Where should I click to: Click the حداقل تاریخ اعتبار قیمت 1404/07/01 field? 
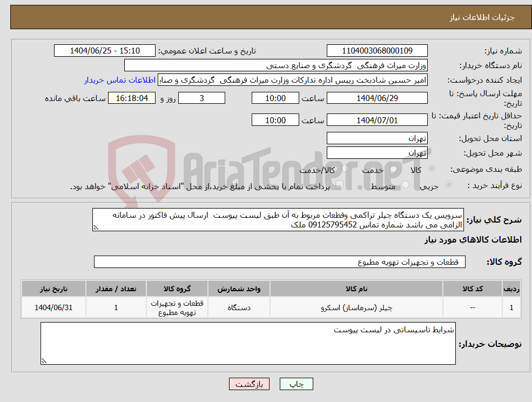click(377, 119)
